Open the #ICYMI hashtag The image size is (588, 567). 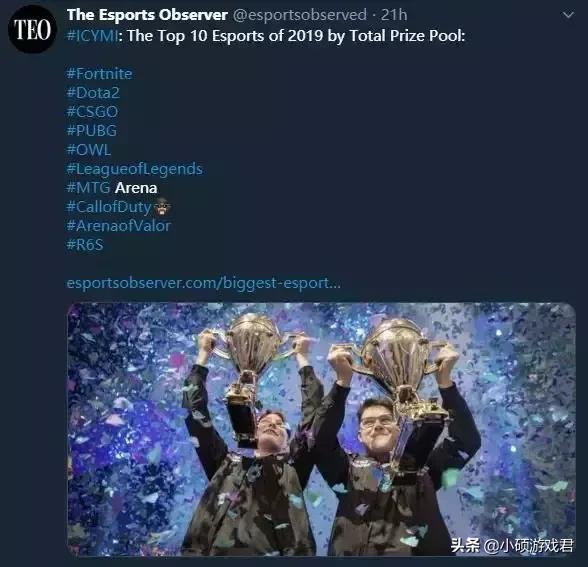tap(92, 36)
